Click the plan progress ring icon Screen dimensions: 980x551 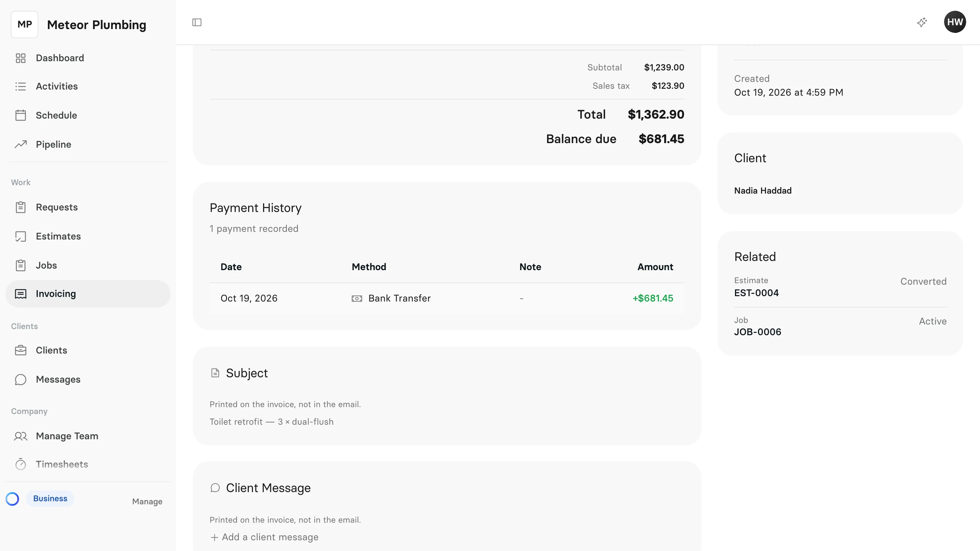coord(12,499)
